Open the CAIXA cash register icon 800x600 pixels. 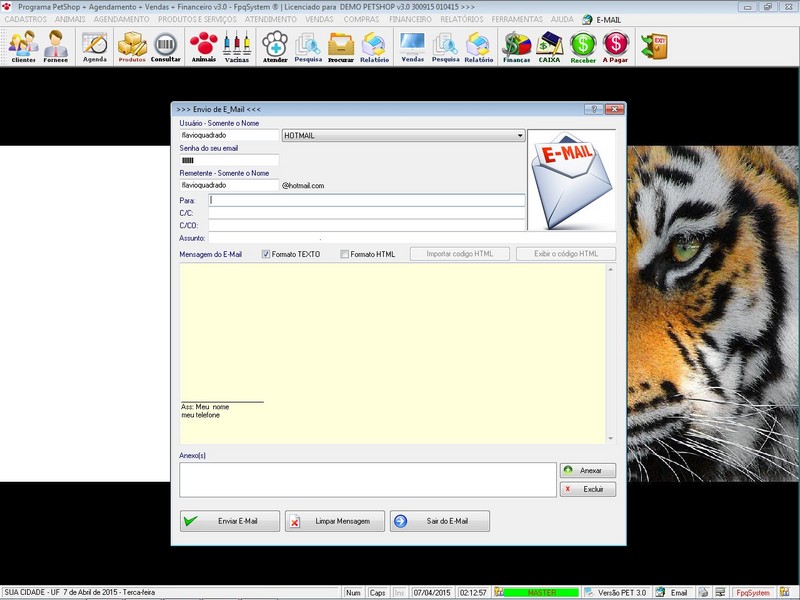pyautogui.click(x=549, y=46)
